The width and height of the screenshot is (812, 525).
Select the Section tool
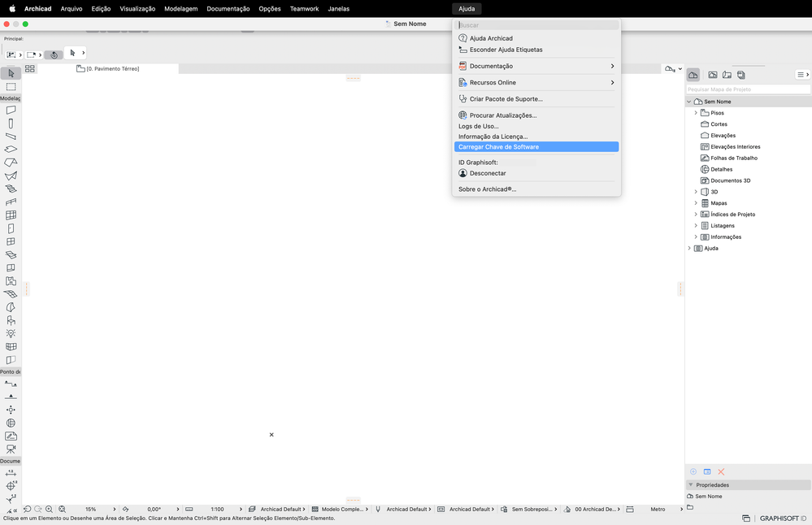click(11, 384)
